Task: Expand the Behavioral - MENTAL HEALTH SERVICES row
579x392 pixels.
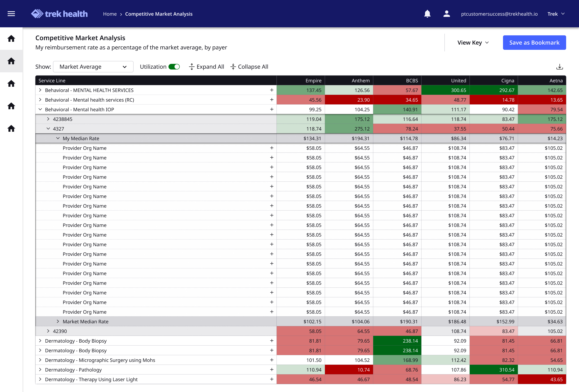Action: (40, 90)
